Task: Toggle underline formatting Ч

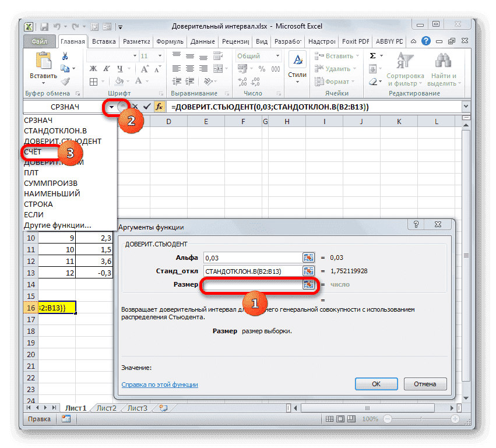Action: (x=120, y=69)
